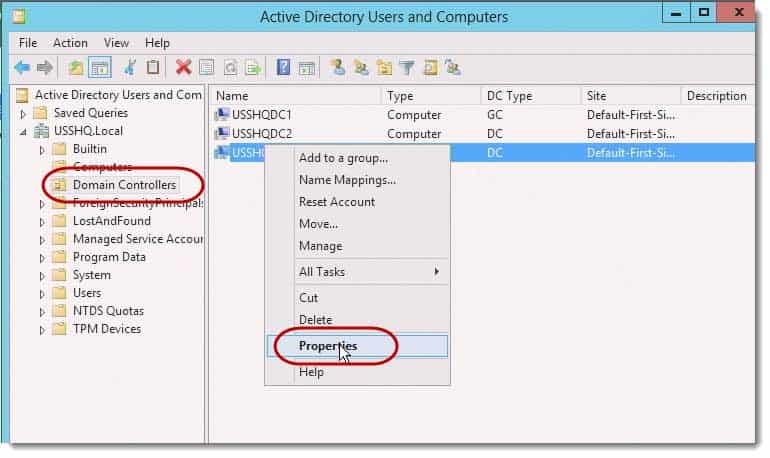The image size is (770, 458).
Task: Choose Name Mappings... from context menu
Action: pyautogui.click(x=357, y=180)
